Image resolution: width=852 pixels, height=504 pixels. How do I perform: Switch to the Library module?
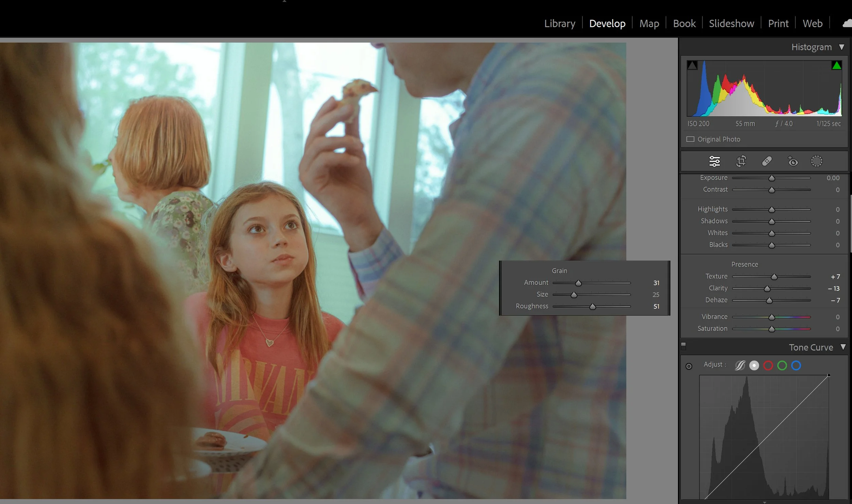559,24
